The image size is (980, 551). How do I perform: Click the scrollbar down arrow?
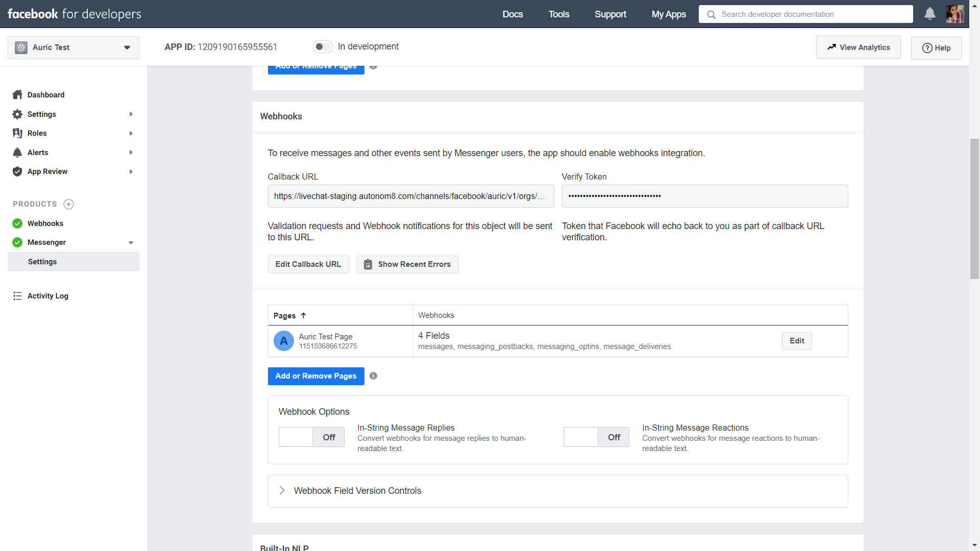pyautogui.click(x=974, y=545)
